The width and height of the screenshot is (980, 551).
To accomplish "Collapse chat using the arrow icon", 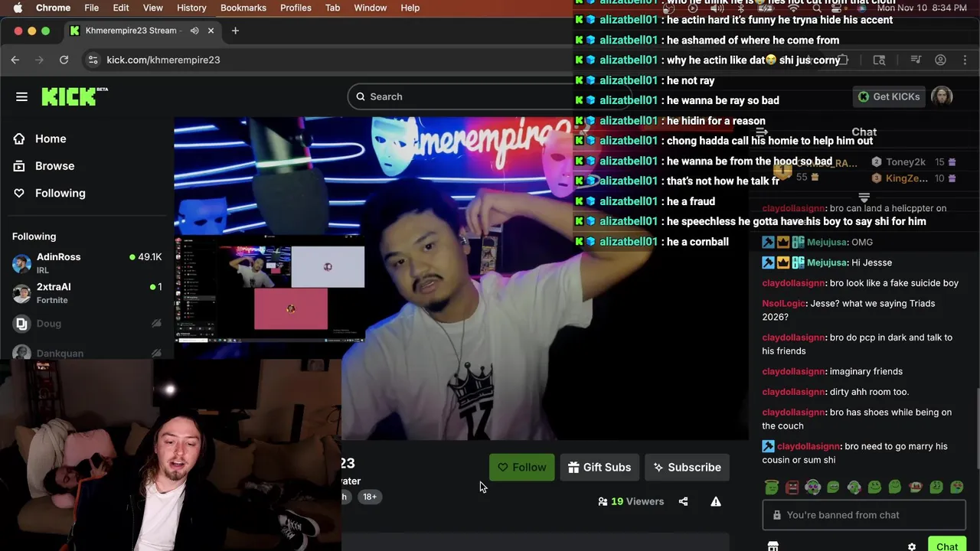I will coord(761,132).
